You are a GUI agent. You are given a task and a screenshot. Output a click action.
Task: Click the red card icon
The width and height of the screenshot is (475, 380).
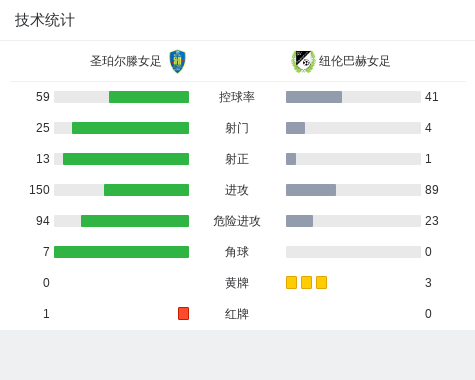click(183, 313)
